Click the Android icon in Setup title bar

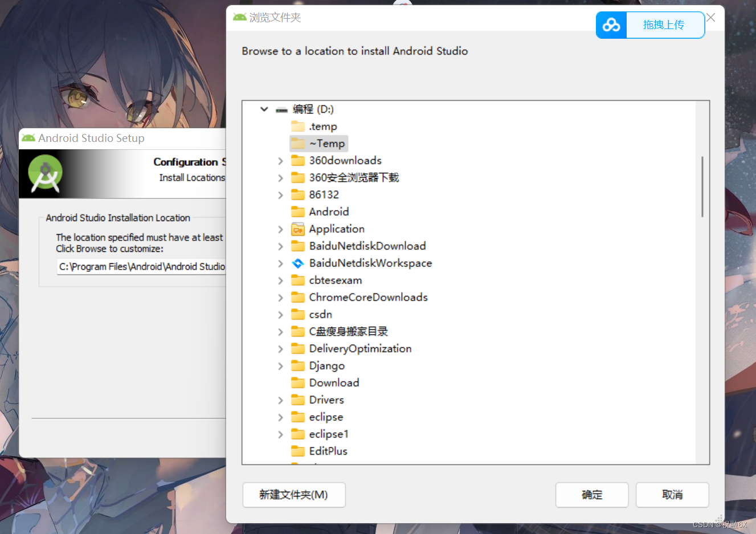coord(28,138)
